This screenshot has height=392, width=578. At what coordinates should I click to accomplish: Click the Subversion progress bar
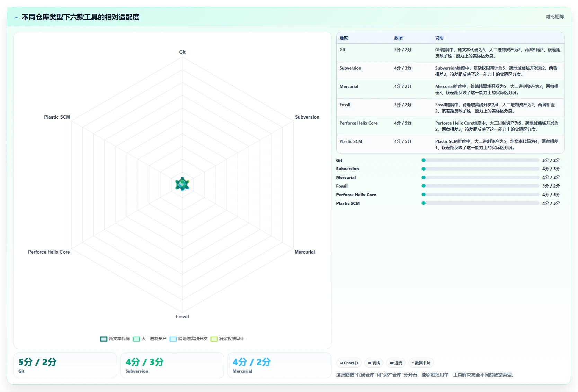point(480,169)
